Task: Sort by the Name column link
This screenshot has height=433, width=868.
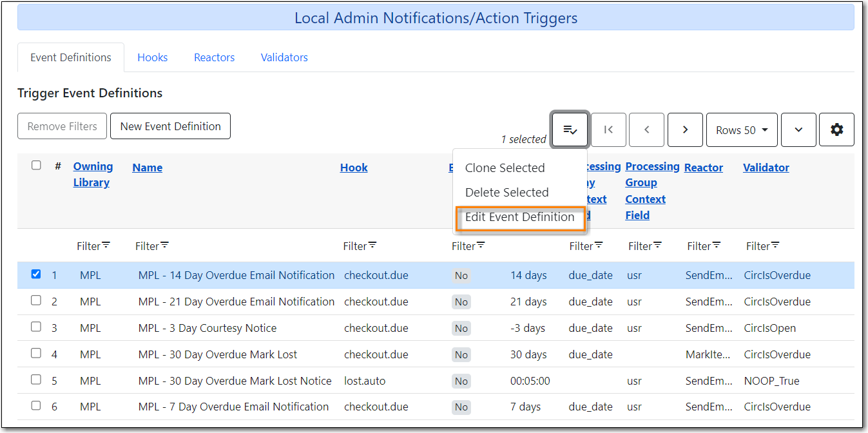Action: 147,167
